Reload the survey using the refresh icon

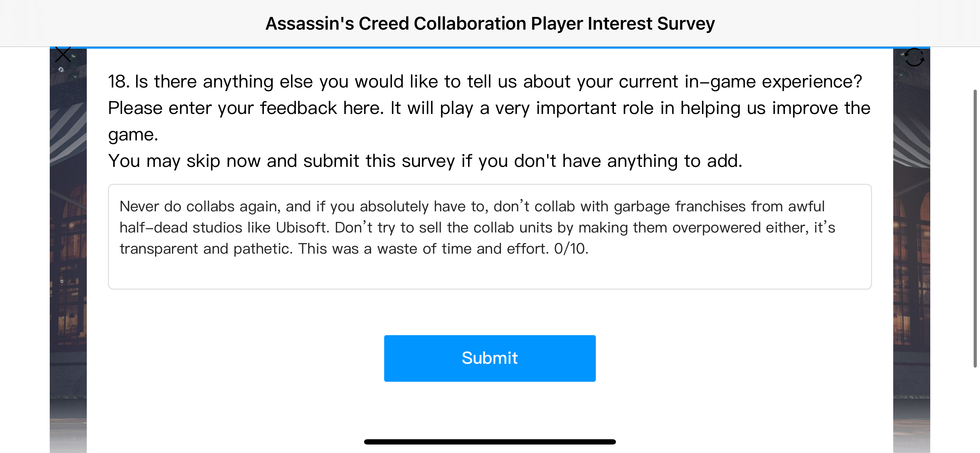point(914,57)
